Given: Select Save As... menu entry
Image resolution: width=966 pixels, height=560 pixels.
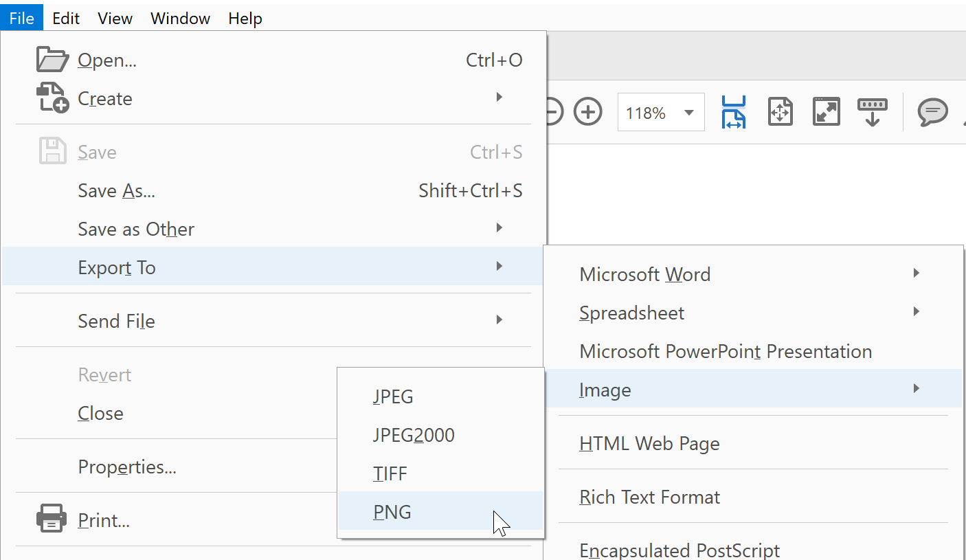Looking at the screenshot, I should tap(273, 190).
